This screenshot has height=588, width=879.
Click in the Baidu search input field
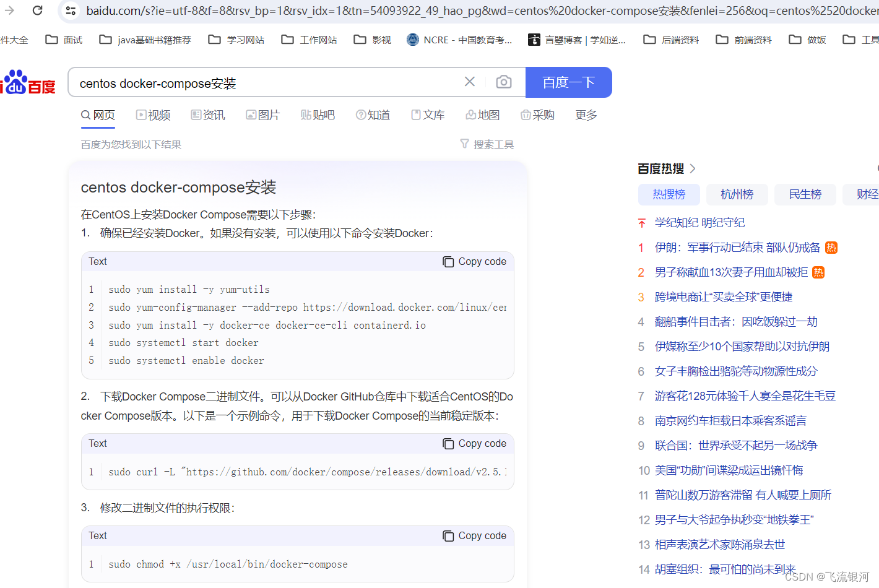tap(266, 83)
